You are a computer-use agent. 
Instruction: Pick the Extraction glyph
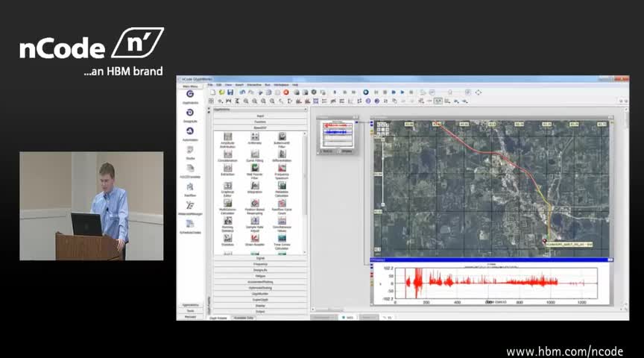pos(227,170)
